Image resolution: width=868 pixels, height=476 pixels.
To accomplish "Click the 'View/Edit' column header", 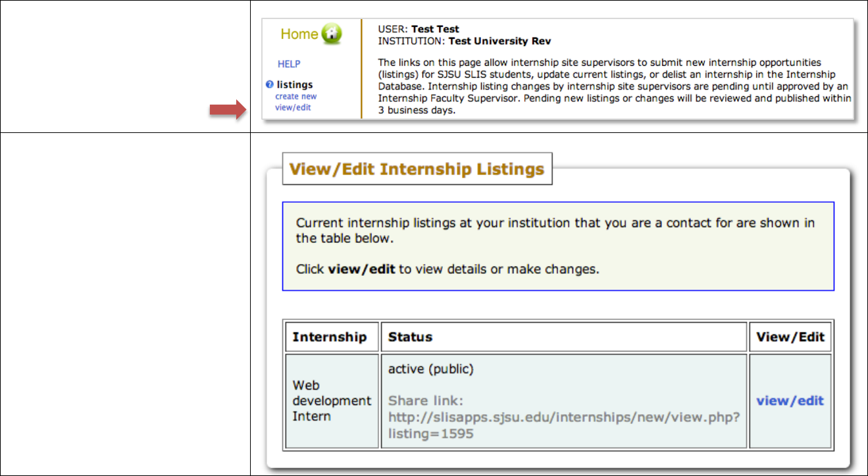I will pos(790,337).
